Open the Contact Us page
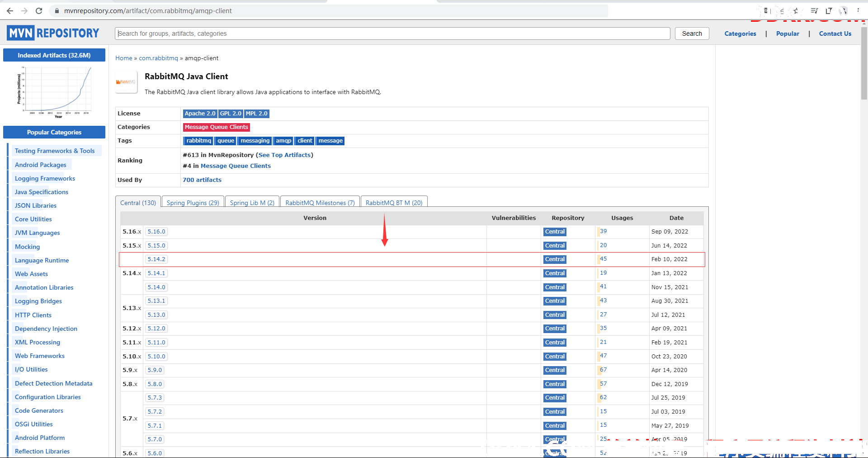Image resolution: width=868 pixels, height=458 pixels. click(x=835, y=33)
